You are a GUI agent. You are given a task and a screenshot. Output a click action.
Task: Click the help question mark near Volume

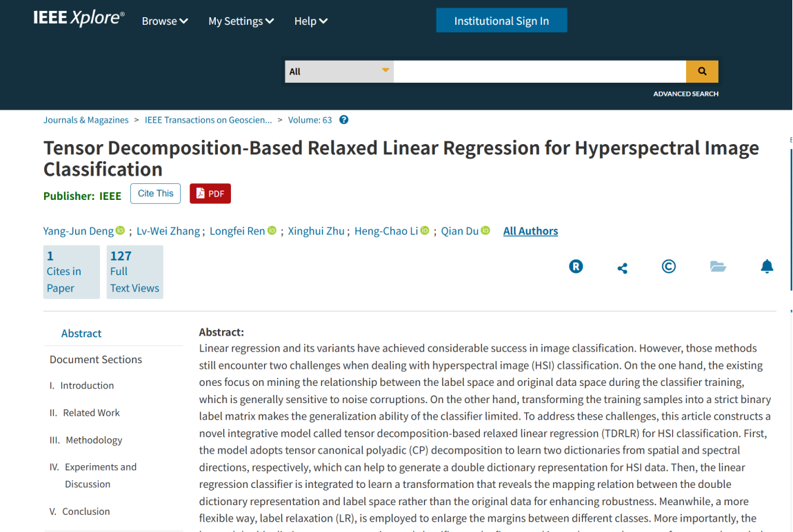[344, 120]
